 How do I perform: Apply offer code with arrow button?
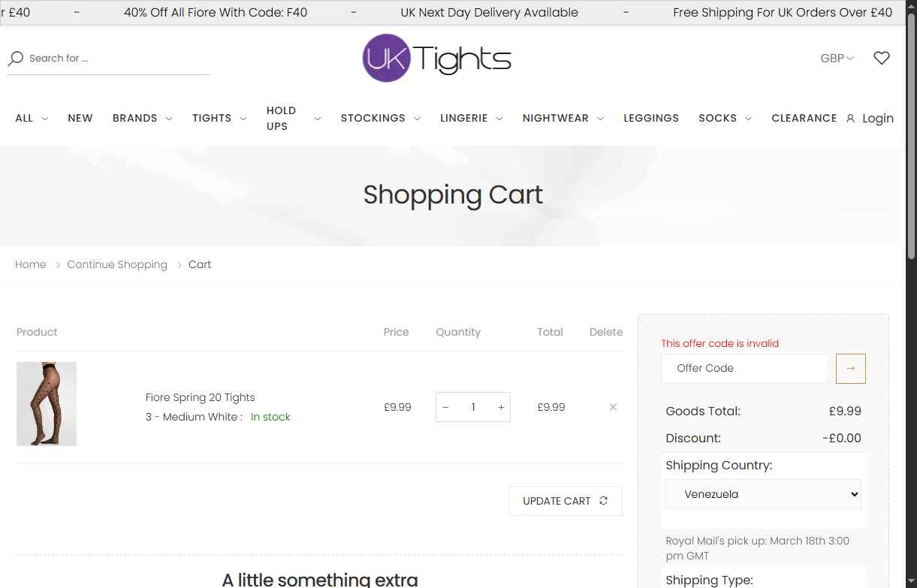pyautogui.click(x=850, y=369)
